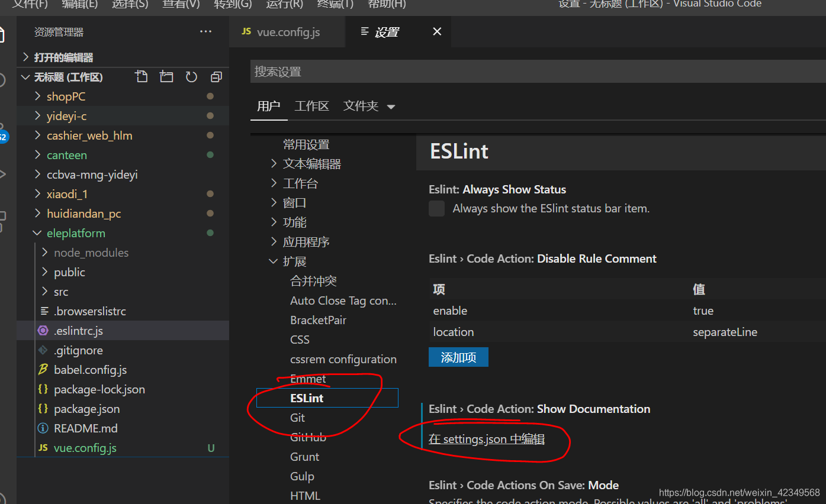This screenshot has width=826, height=504.
Task: Open the 文件(F) menu
Action: 30,4
